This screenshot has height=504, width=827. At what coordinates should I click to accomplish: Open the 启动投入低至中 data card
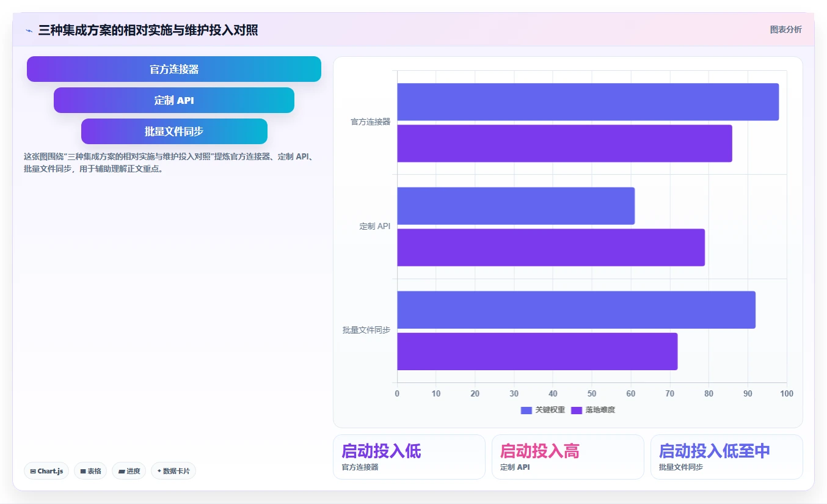pyautogui.click(x=727, y=457)
